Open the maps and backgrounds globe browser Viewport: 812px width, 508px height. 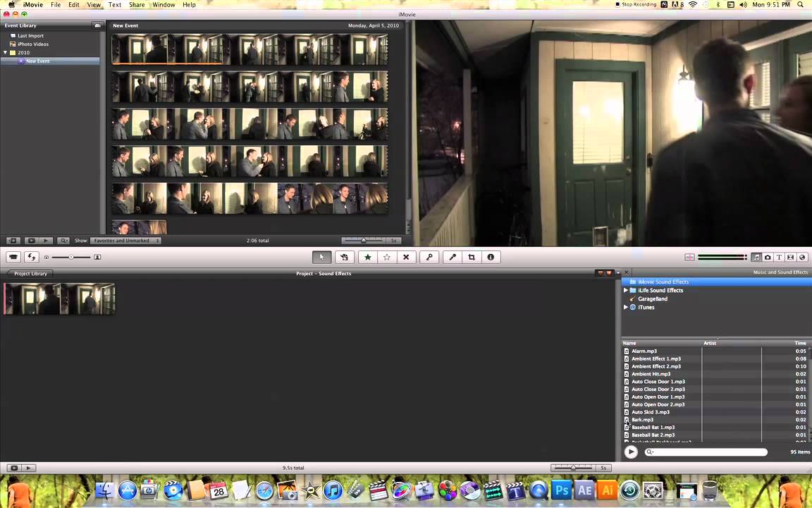pos(801,257)
